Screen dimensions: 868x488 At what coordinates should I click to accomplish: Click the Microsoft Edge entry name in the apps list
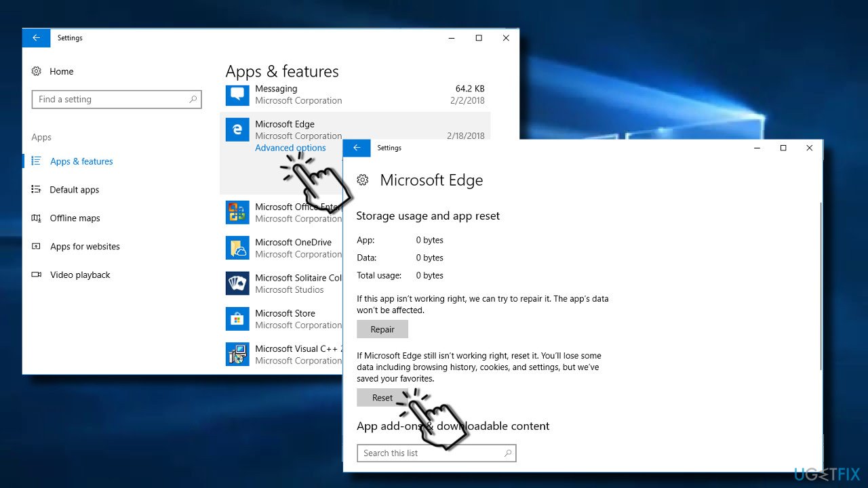[x=285, y=124]
